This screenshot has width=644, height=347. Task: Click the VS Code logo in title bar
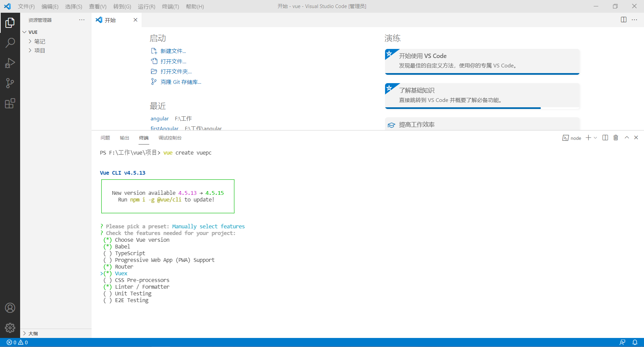pyautogui.click(x=7, y=6)
